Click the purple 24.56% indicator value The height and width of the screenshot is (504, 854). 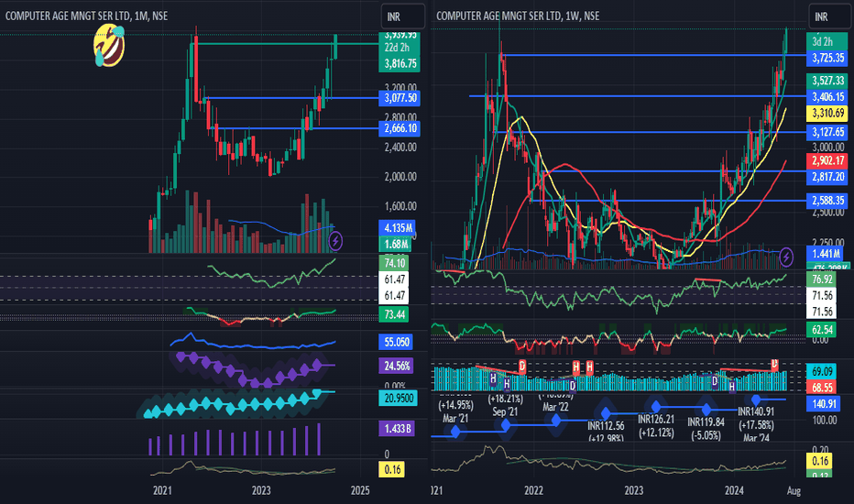pos(397,366)
